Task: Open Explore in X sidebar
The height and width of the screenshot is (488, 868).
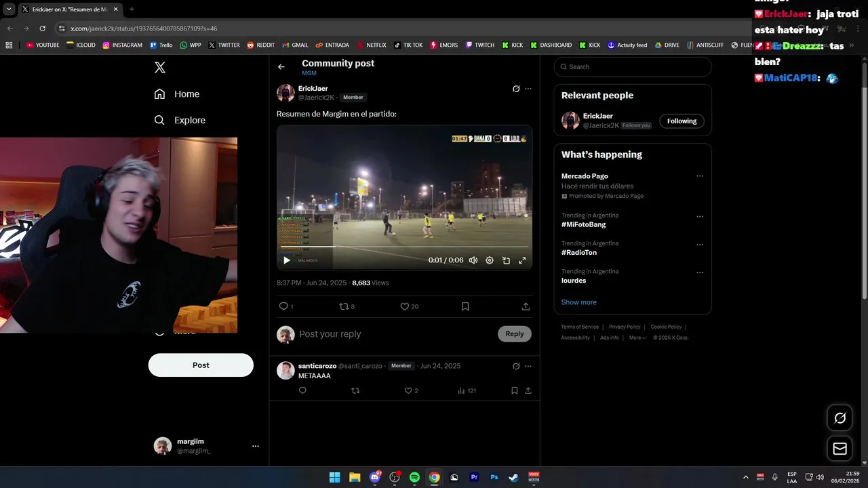Action: tap(180, 120)
